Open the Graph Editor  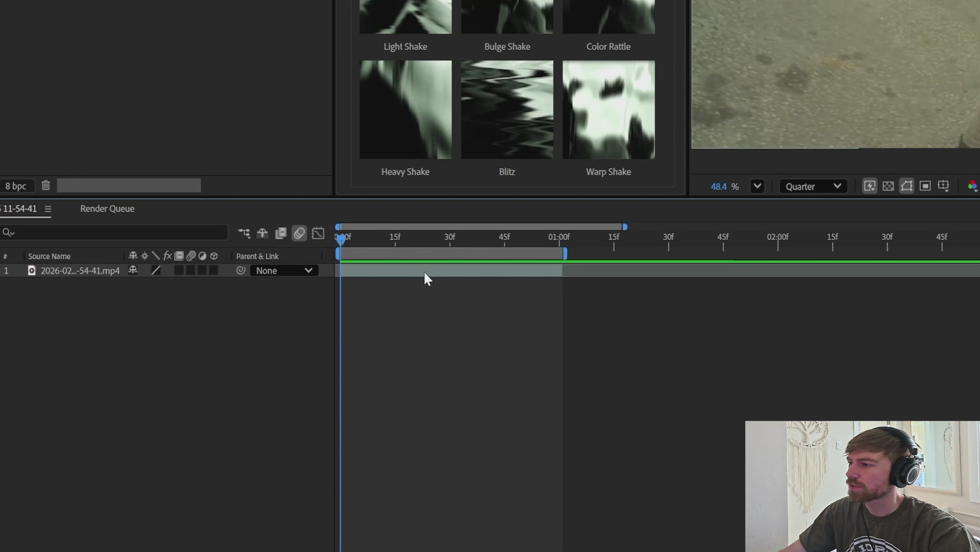[318, 233]
